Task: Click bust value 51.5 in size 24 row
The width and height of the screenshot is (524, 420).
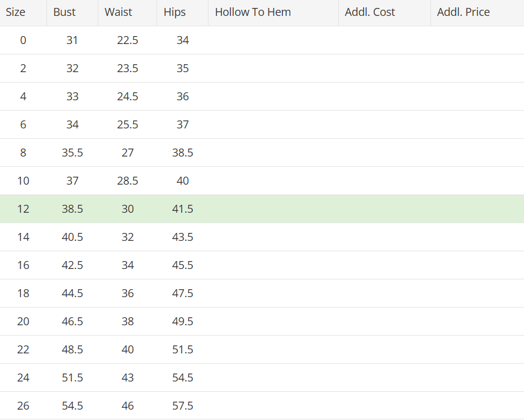Action: click(x=72, y=378)
